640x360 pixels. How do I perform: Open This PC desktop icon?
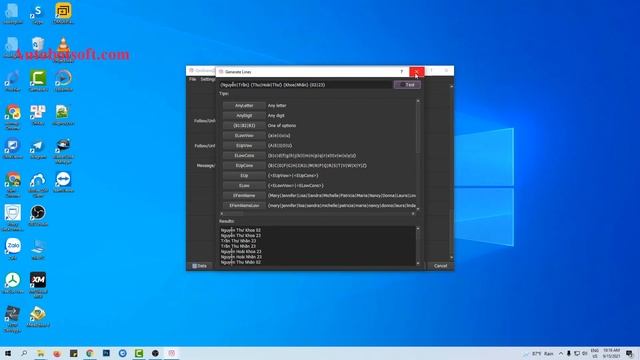tap(38, 248)
